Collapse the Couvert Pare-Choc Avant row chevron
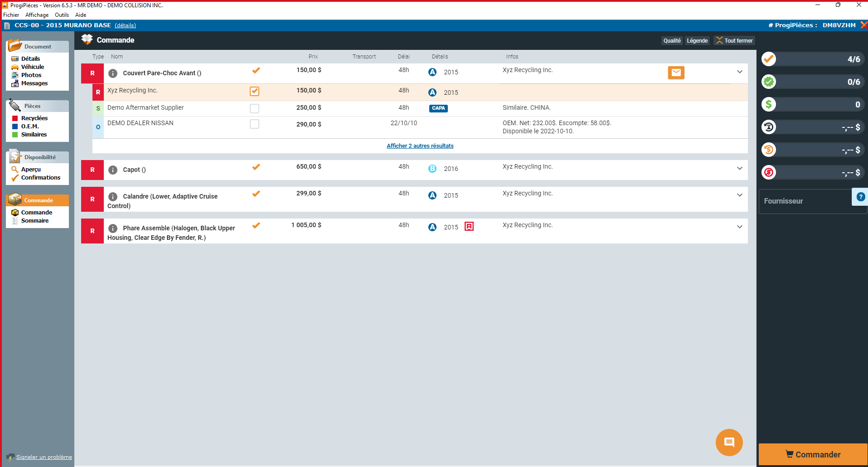Viewport: 868px width, 467px height. (x=739, y=72)
